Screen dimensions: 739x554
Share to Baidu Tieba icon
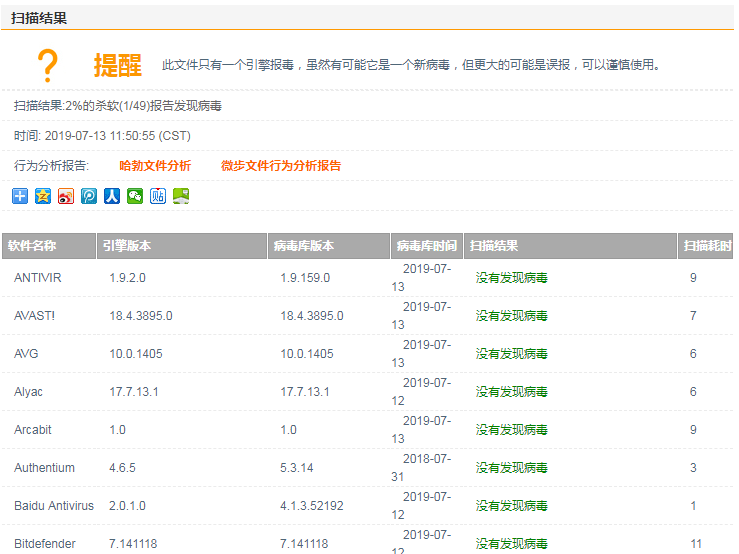coord(158,196)
